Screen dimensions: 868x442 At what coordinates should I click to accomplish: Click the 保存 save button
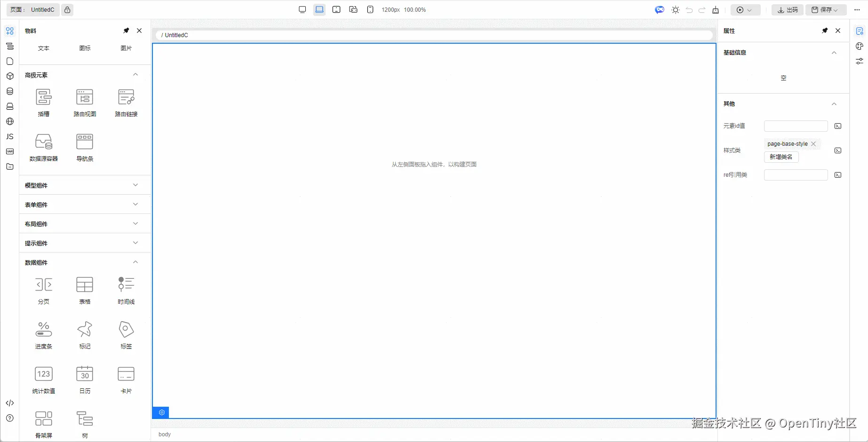tap(826, 10)
